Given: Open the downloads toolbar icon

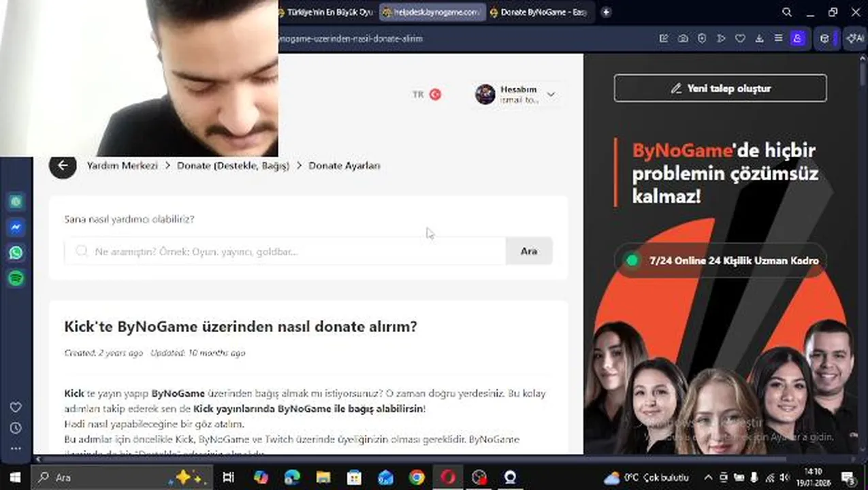Looking at the screenshot, I should click(x=759, y=39).
